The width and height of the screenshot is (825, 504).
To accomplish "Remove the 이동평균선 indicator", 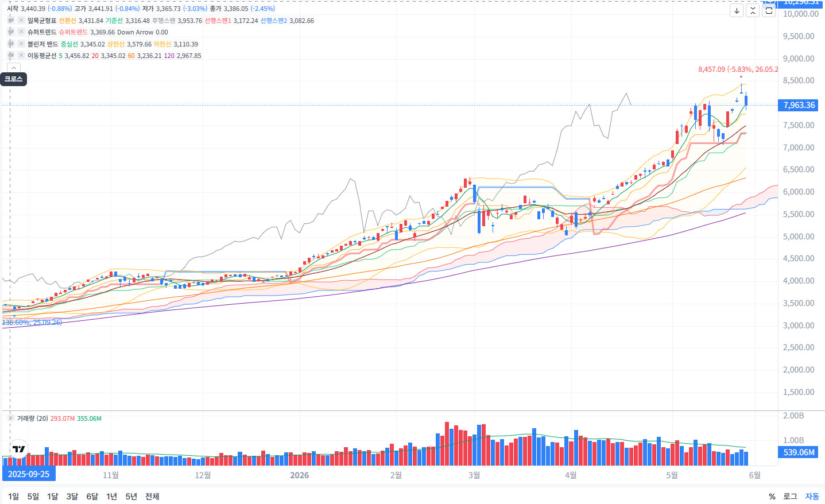I will click(21, 56).
